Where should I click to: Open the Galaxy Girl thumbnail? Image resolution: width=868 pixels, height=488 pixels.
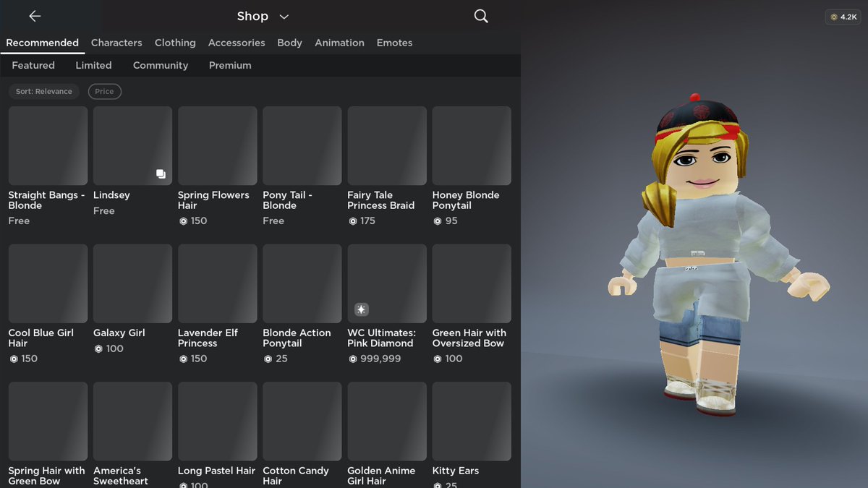[x=132, y=283]
